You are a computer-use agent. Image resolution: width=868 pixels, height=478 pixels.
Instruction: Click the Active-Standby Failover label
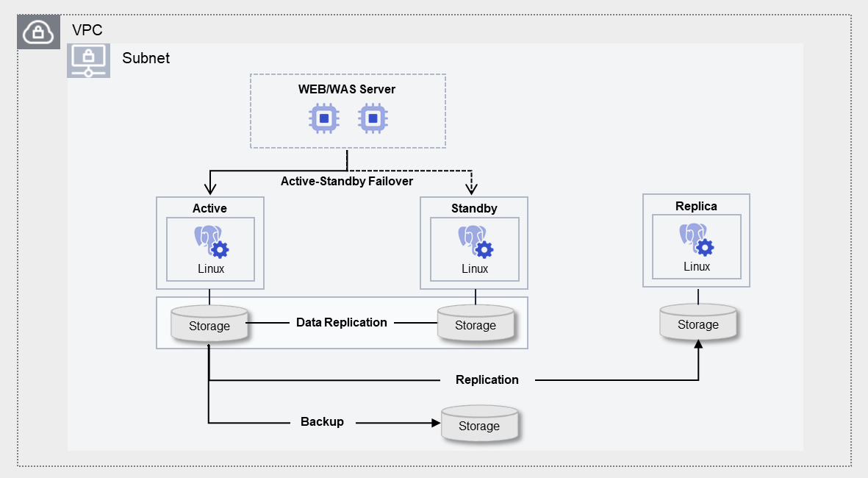pyautogui.click(x=347, y=181)
